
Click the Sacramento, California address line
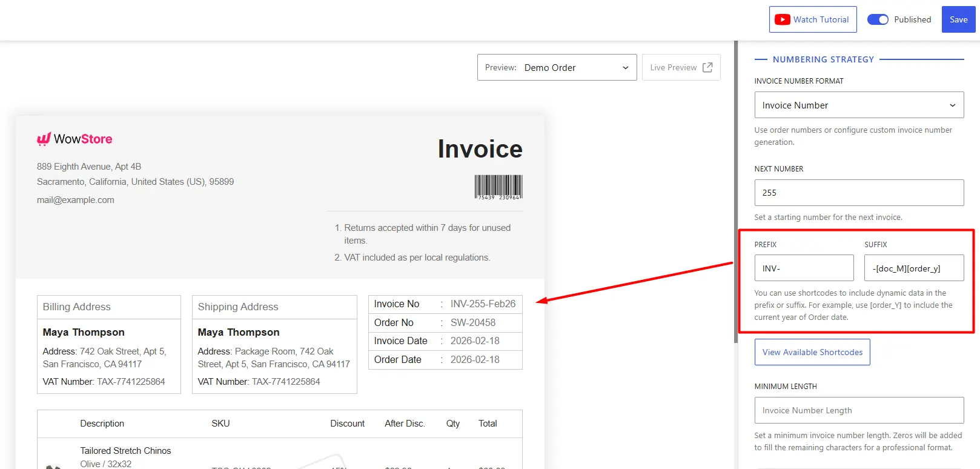pos(135,182)
